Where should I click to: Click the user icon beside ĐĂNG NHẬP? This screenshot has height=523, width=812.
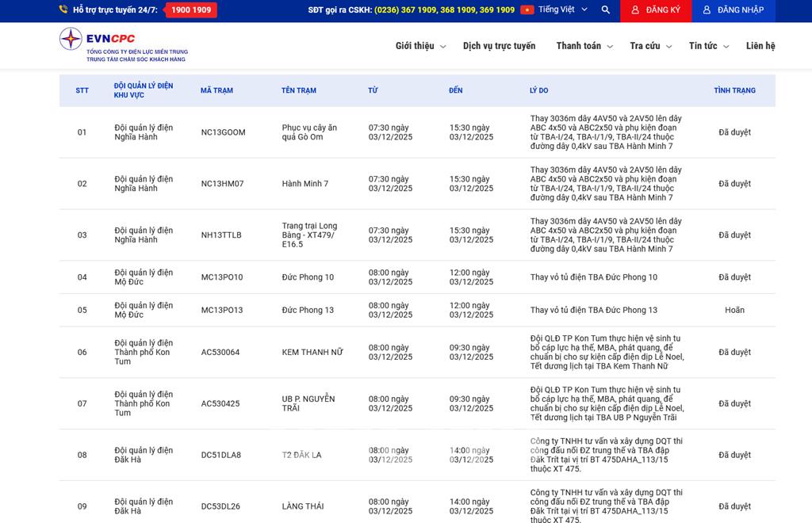pyautogui.click(x=707, y=10)
